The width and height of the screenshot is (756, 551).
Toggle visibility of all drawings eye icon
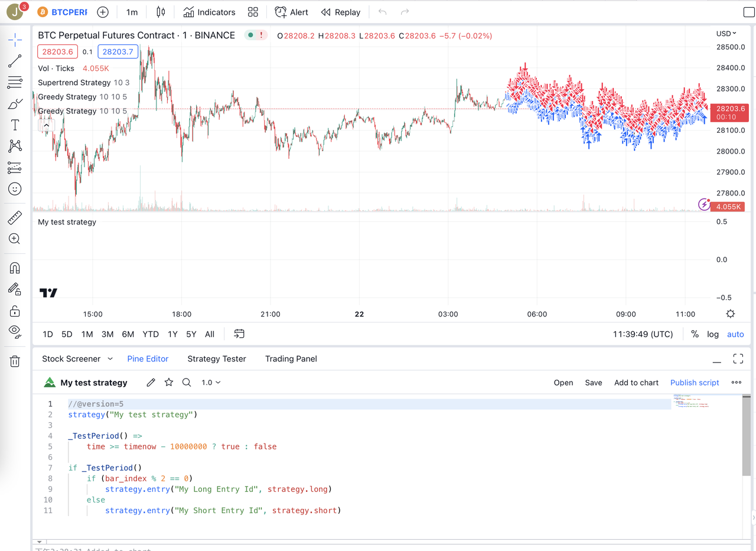point(15,331)
